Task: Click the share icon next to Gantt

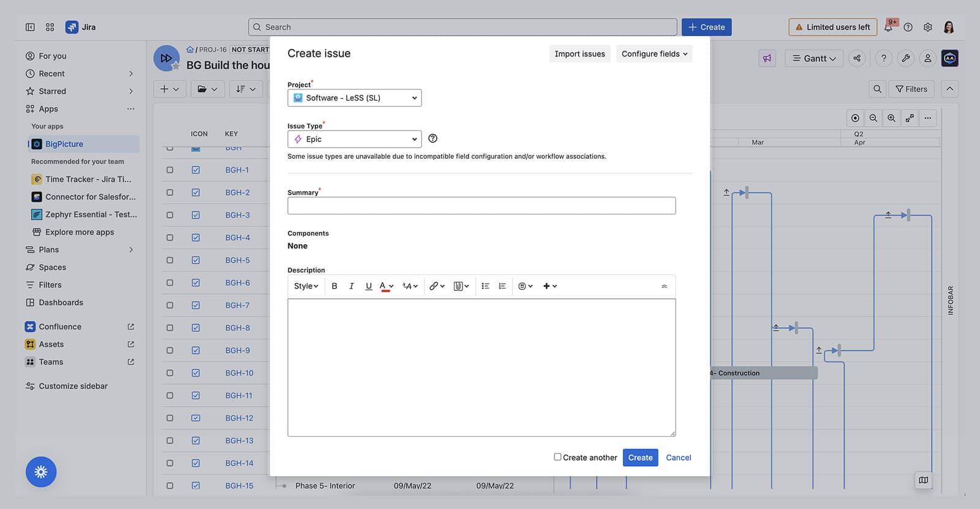Action: (858, 58)
